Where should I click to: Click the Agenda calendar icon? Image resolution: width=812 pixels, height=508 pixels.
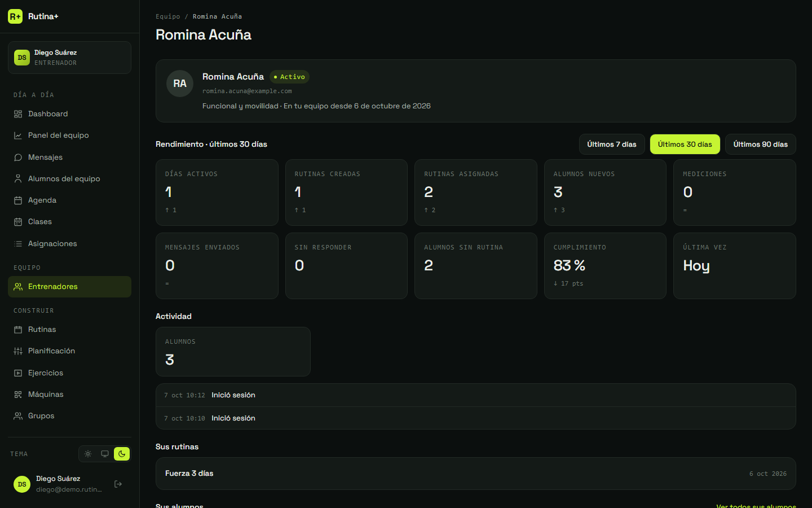coord(18,200)
